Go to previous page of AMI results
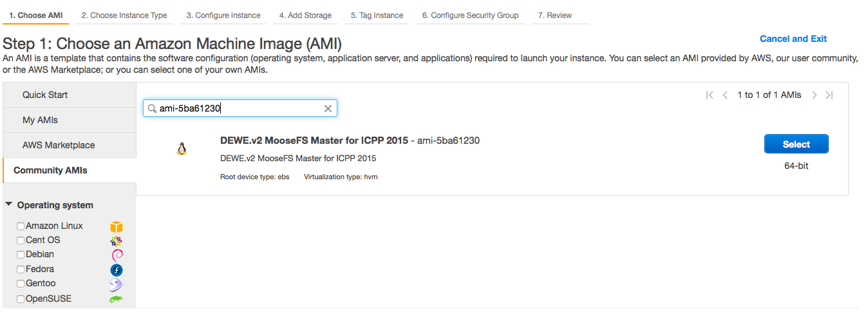868x314 pixels. [725, 95]
